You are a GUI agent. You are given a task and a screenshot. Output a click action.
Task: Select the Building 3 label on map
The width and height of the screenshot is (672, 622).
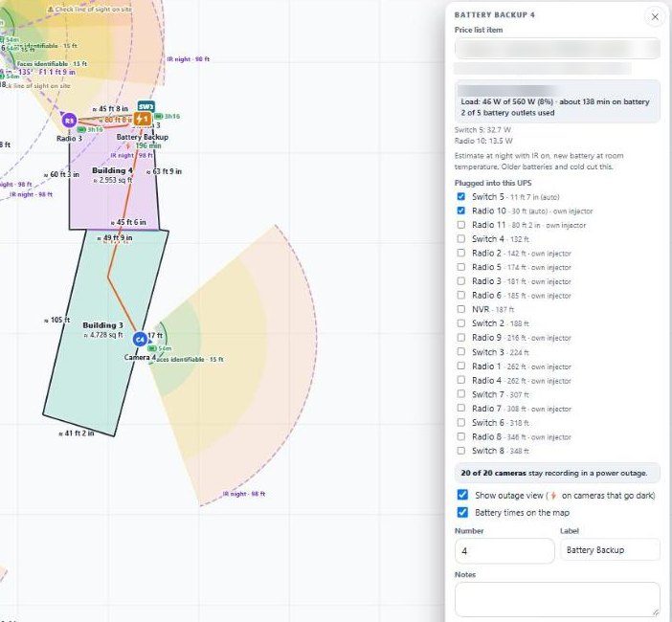[x=102, y=325]
